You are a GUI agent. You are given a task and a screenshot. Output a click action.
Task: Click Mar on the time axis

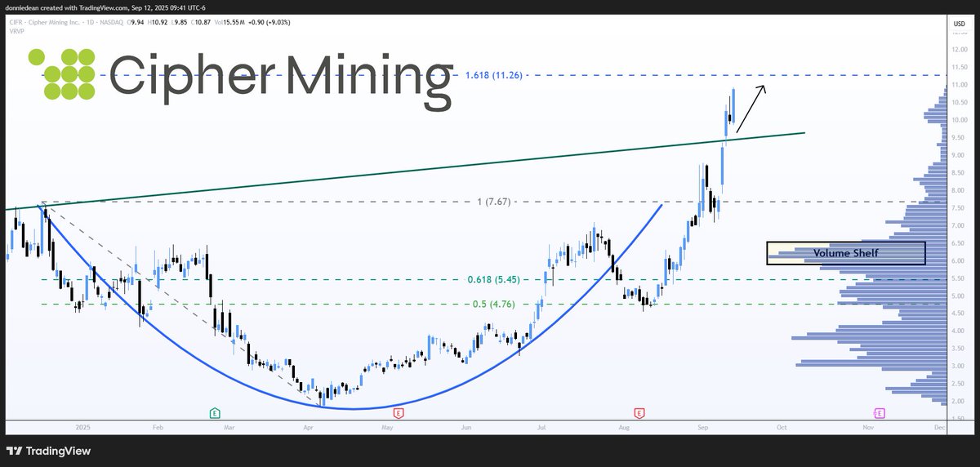pyautogui.click(x=228, y=426)
